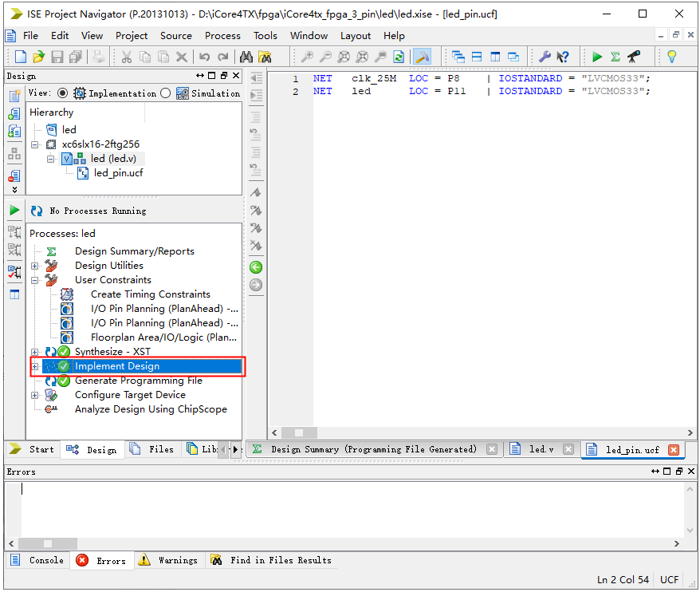Collapse the xc6slx16-2ftg256 device node

[34, 144]
